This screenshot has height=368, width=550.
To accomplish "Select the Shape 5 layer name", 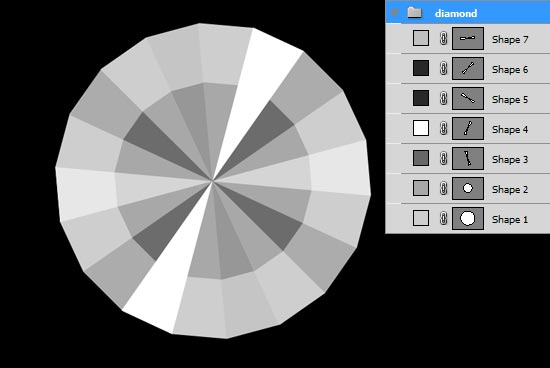I will point(510,100).
